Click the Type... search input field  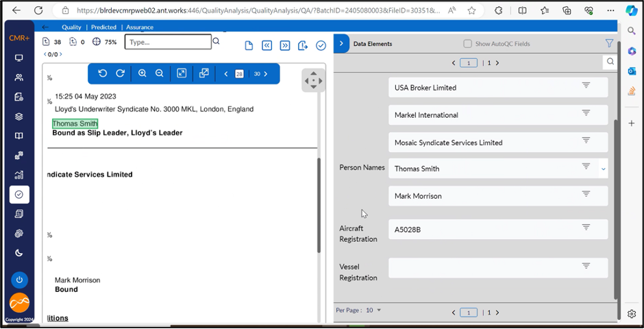point(168,42)
